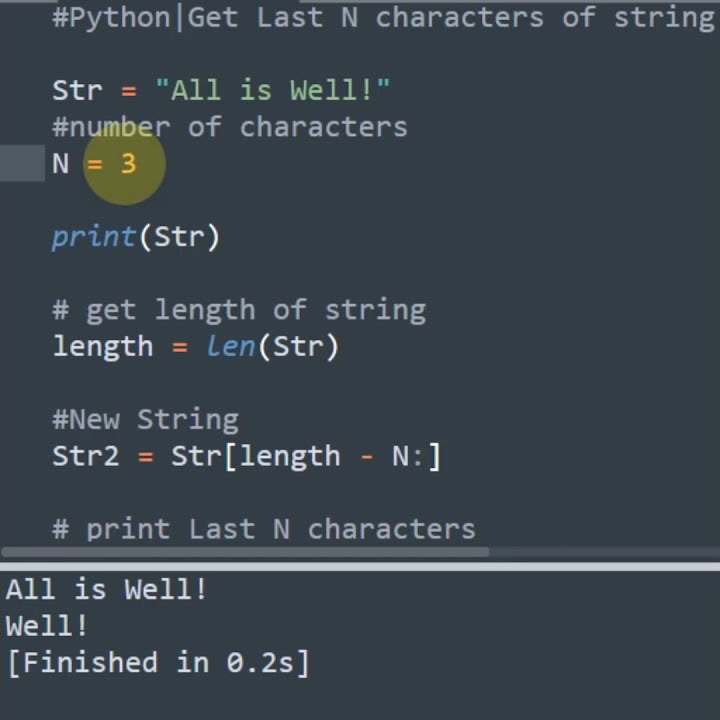Click the len function call
The height and width of the screenshot is (720, 720).
(x=230, y=347)
